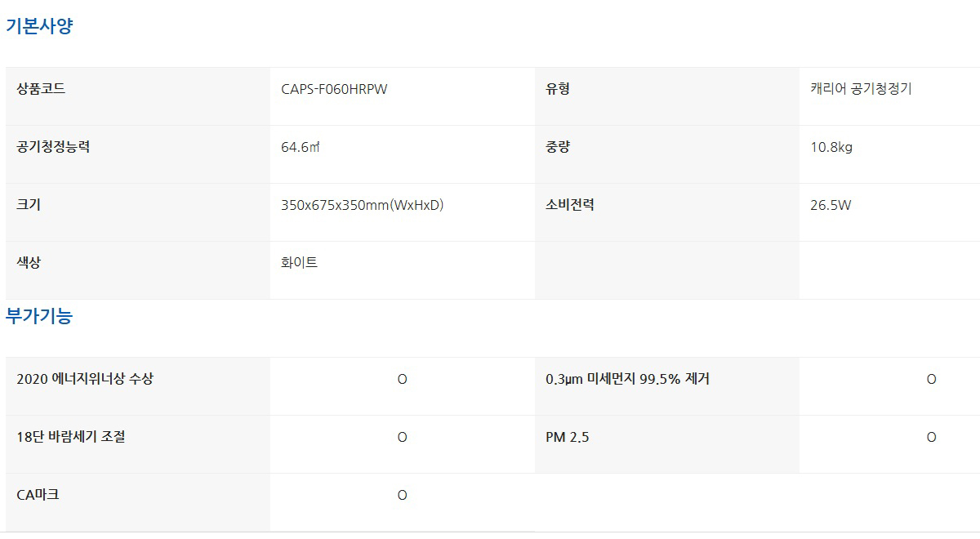Click the O mark beside CA마크
The height and width of the screenshot is (539, 980).
pos(402,496)
